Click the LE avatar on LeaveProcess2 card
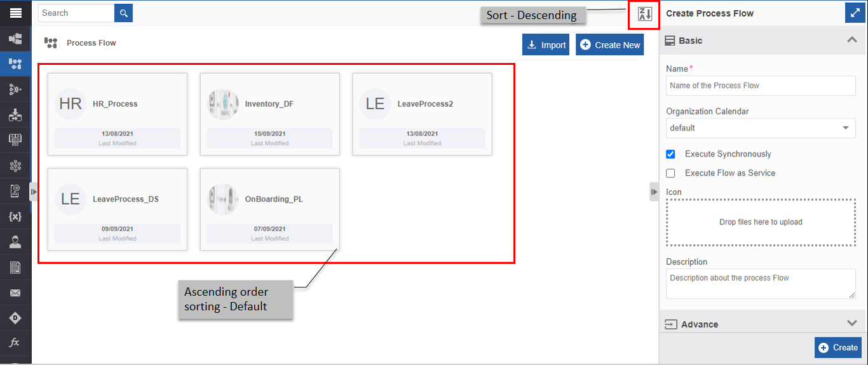Viewport: 868px width, 365px height. (375, 104)
